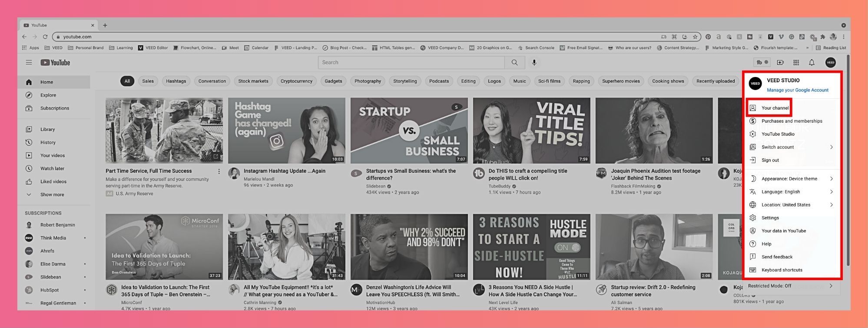Viewport: 868px width, 328px height.
Task: Open the hamburger guide menu
Action: [x=29, y=63]
